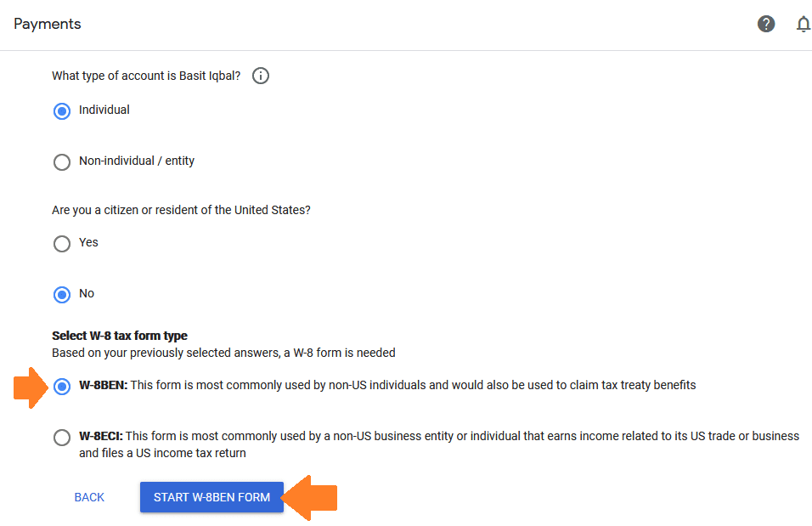Click the Non-individual / entity label text

(137, 161)
